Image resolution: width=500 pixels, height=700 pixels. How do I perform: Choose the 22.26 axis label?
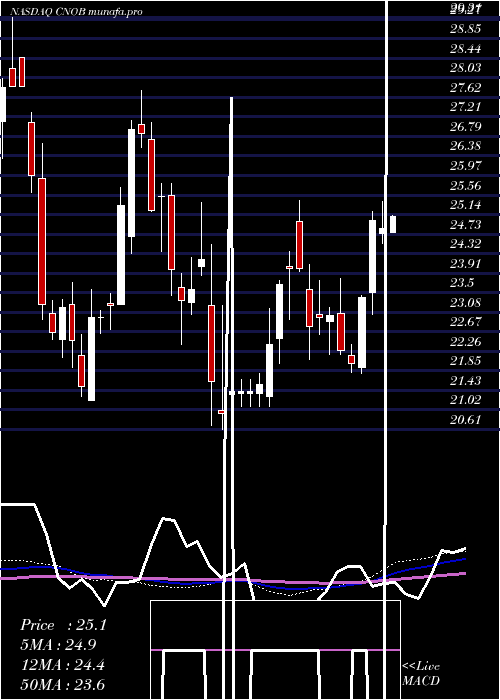(466, 342)
